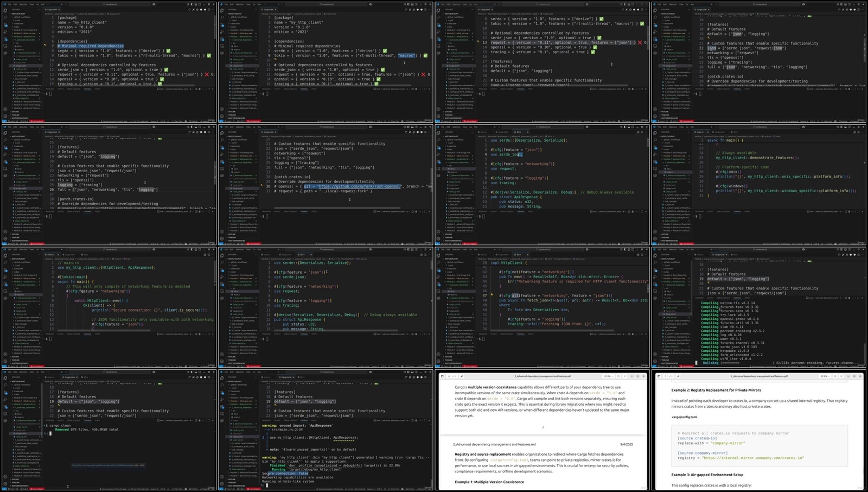The image size is (868, 492).
Task: Open Go menu in the platform-specific code frame
Action: 688,127
